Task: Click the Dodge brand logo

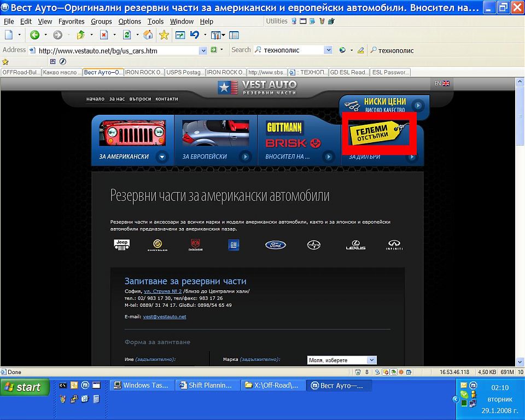Action: pyautogui.click(x=196, y=245)
